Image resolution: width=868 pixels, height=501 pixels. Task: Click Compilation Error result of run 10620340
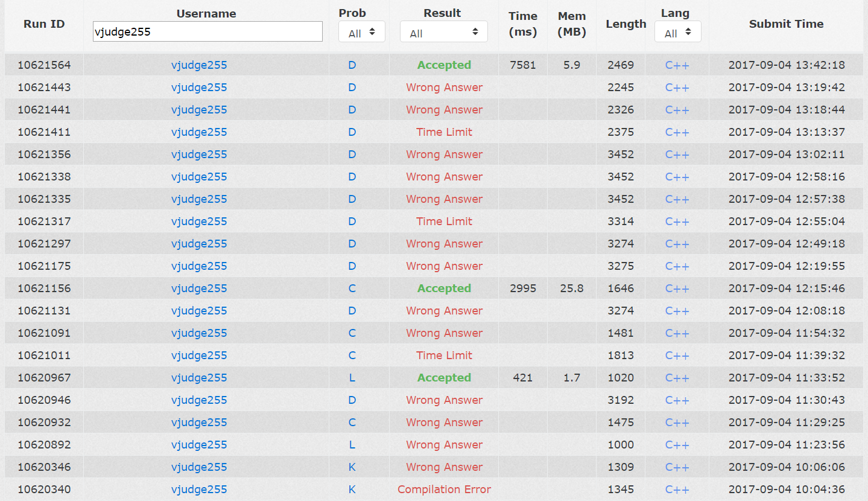pos(444,490)
